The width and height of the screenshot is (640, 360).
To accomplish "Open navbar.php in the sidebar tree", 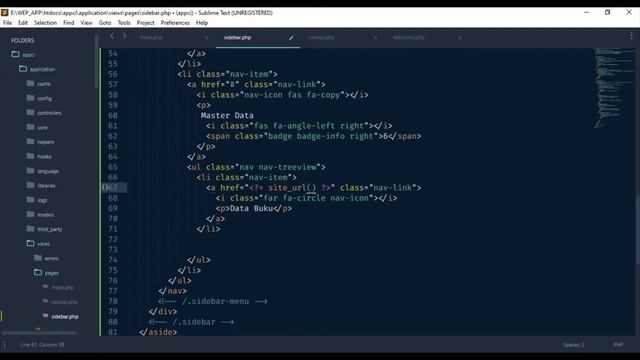I will pos(64,302).
